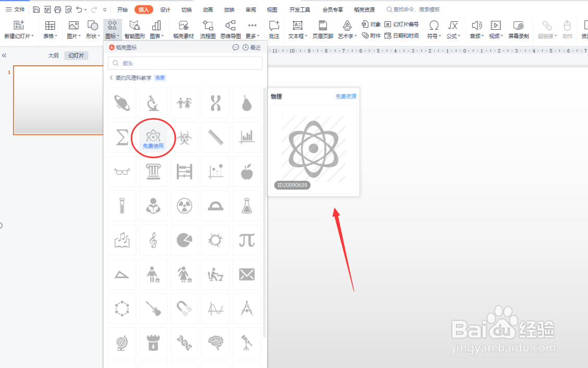This screenshot has width=588, height=368.
Task: Select the treble clef icon
Action: click(153, 240)
